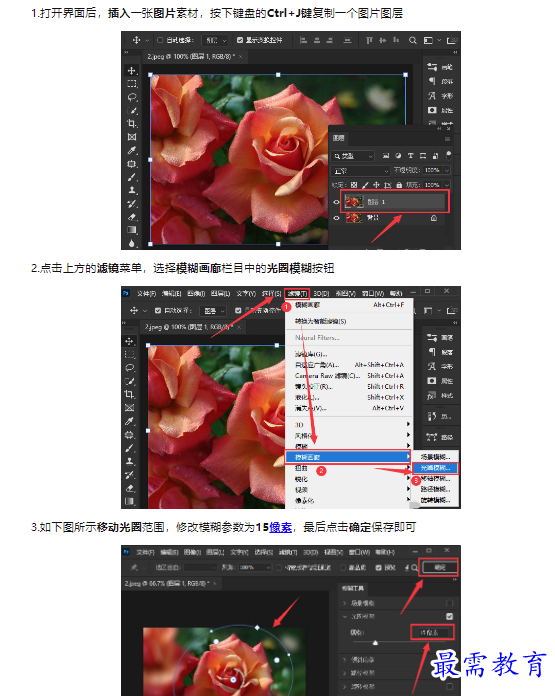This screenshot has height=696, width=555.
Task: Click the iris blur center pin on the rose
Action: (x=233, y=680)
